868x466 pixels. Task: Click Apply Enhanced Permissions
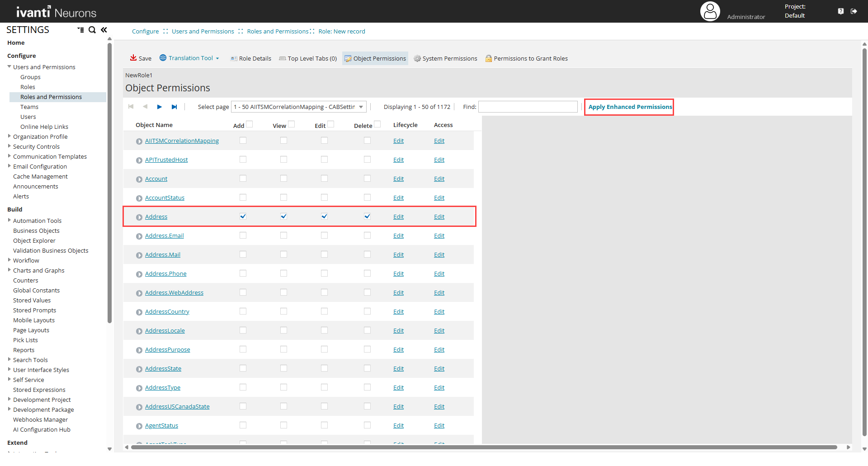(x=630, y=107)
